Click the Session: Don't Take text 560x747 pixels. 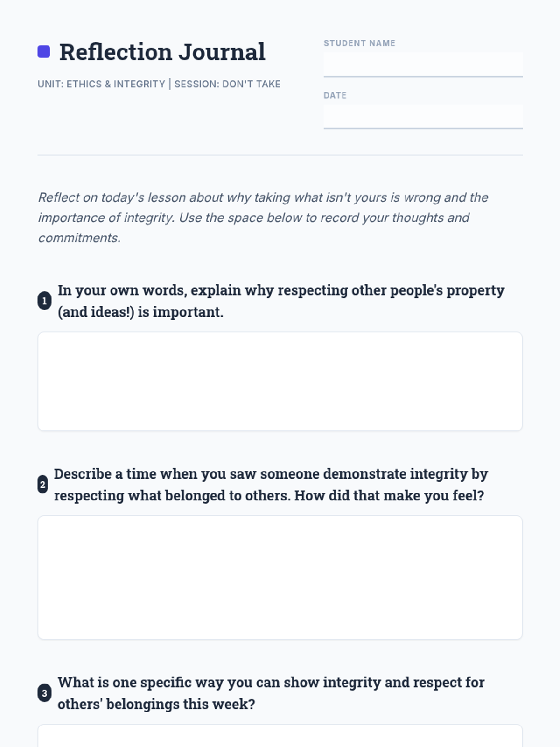point(228,84)
